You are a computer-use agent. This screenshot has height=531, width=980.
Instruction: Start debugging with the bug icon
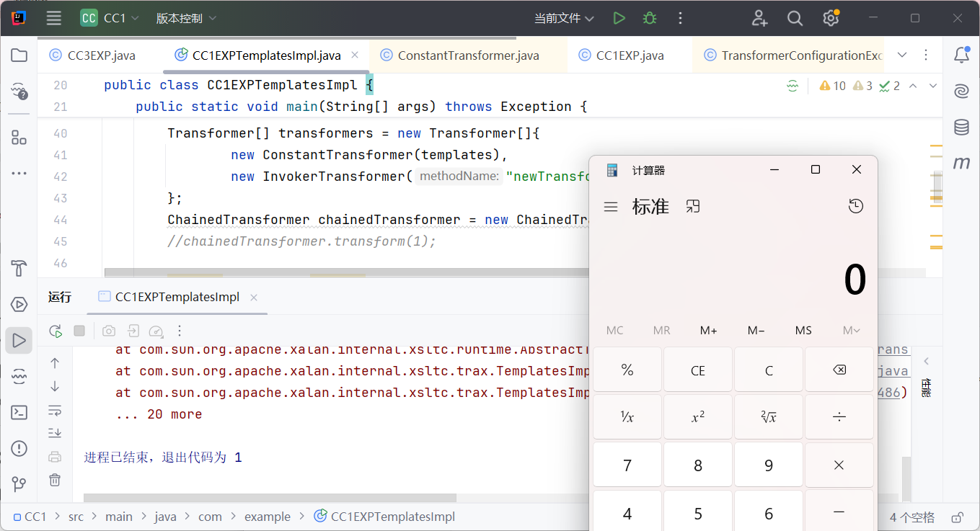tap(650, 19)
